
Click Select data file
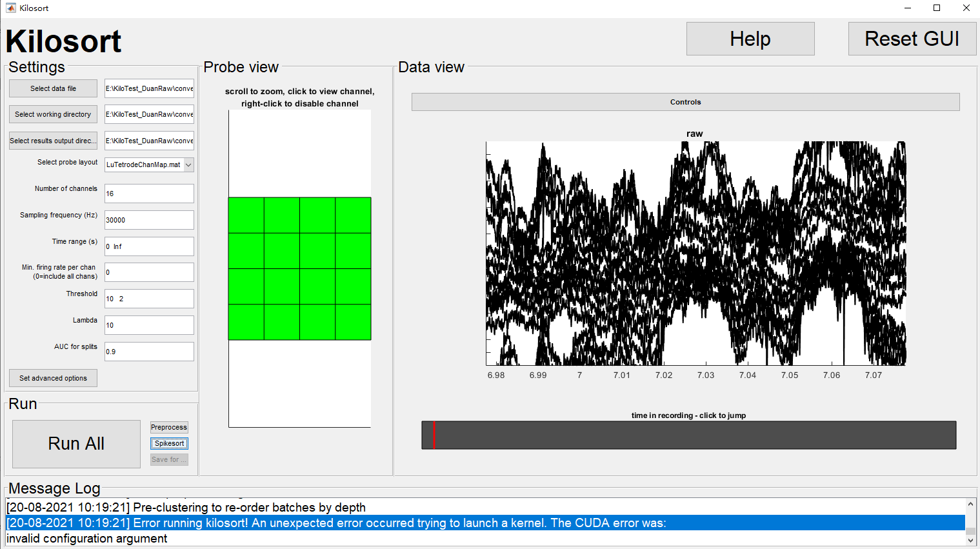pos(53,88)
